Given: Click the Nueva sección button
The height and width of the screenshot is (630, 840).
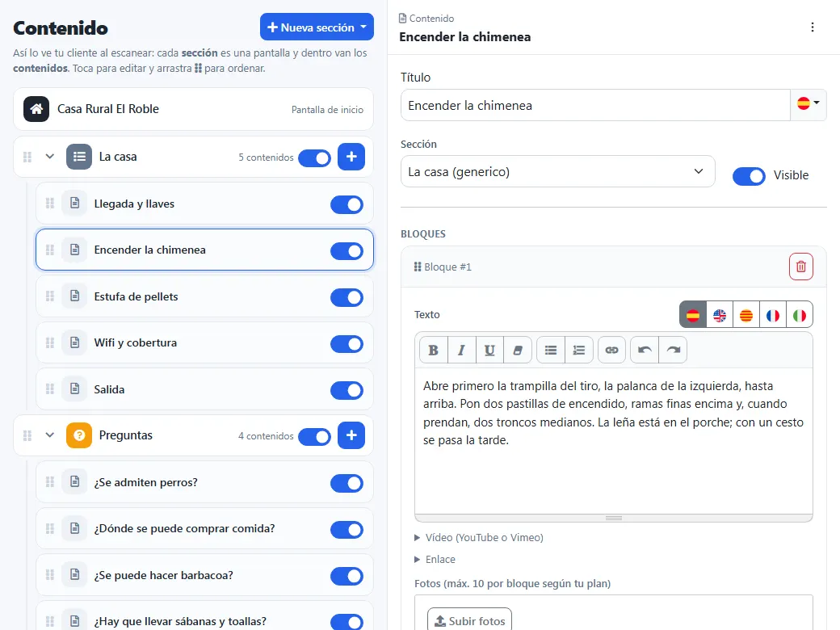Looking at the screenshot, I should [317, 27].
